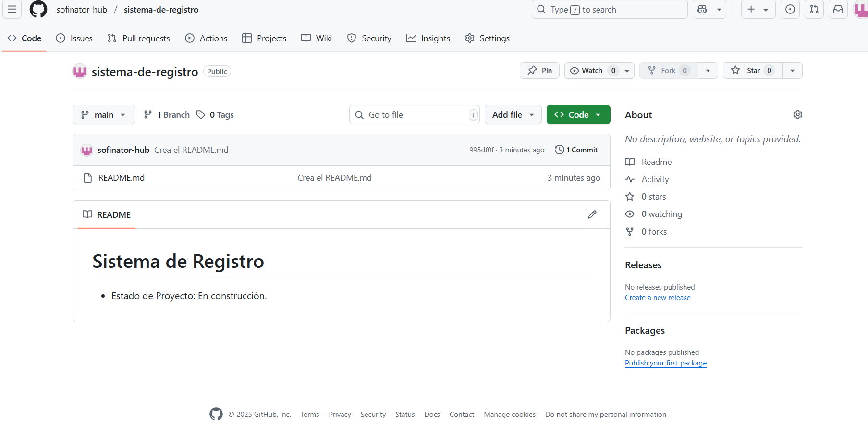This screenshot has height=428, width=868.
Task: Open the Actions tab
Action: [x=206, y=38]
